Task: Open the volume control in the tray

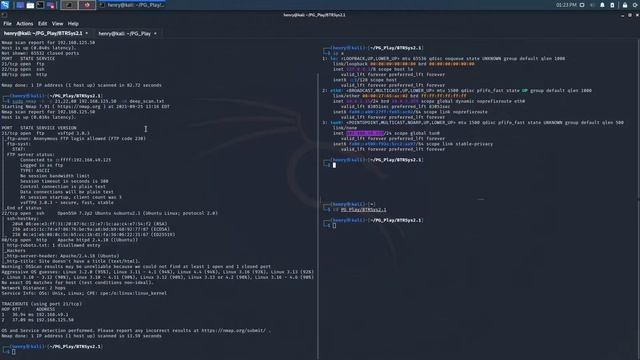Action: click(592, 5)
